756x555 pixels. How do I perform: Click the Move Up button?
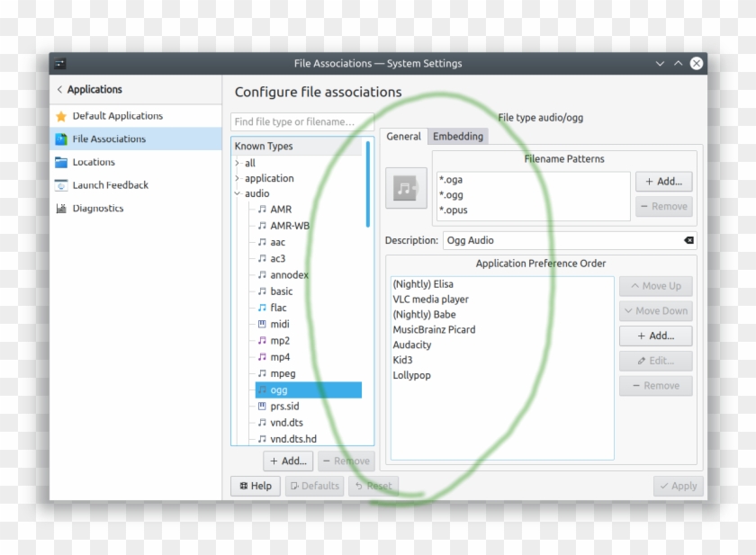[x=655, y=285]
